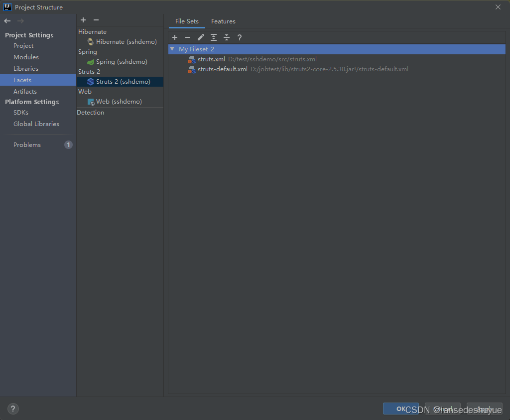This screenshot has width=510, height=420.
Task: Open file sets help question mark
Action: [240, 37]
